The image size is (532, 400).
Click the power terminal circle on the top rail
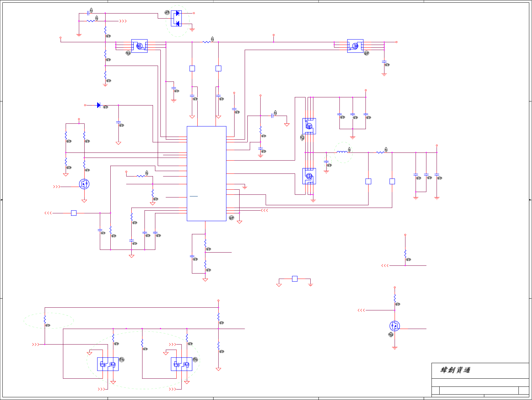coord(273,35)
